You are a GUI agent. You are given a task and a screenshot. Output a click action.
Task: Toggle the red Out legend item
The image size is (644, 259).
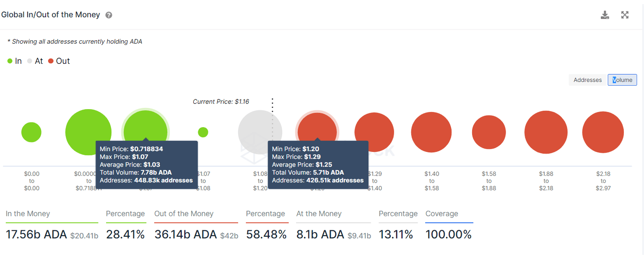tap(59, 61)
